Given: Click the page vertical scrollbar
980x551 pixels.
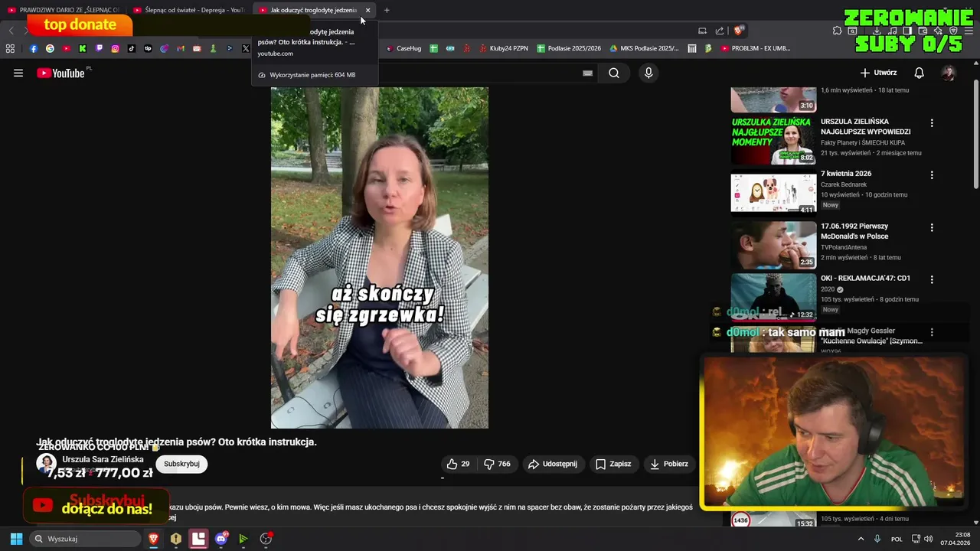Looking at the screenshot, I should pos(975,134).
